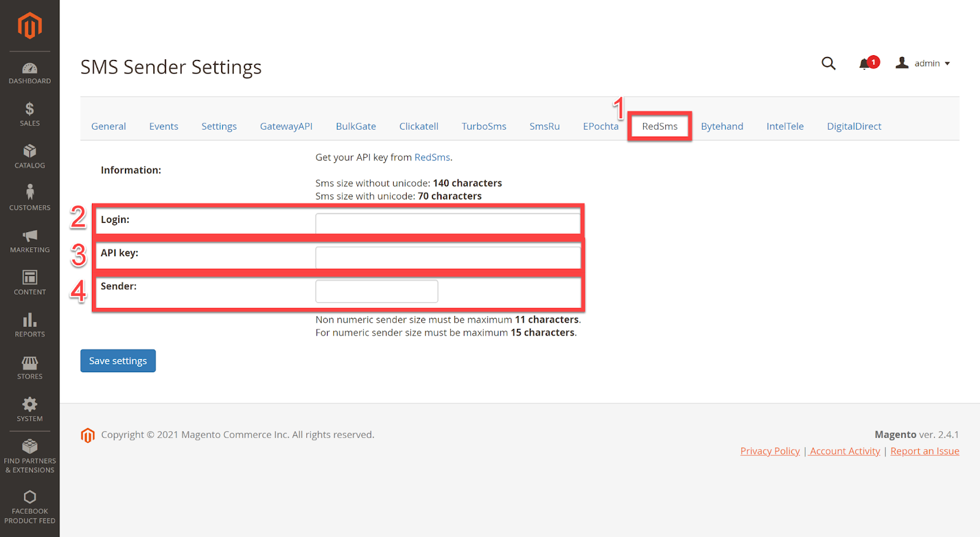This screenshot has height=537, width=980.
Task: Switch to the Clickatell tab
Action: click(x=419, y=126)
